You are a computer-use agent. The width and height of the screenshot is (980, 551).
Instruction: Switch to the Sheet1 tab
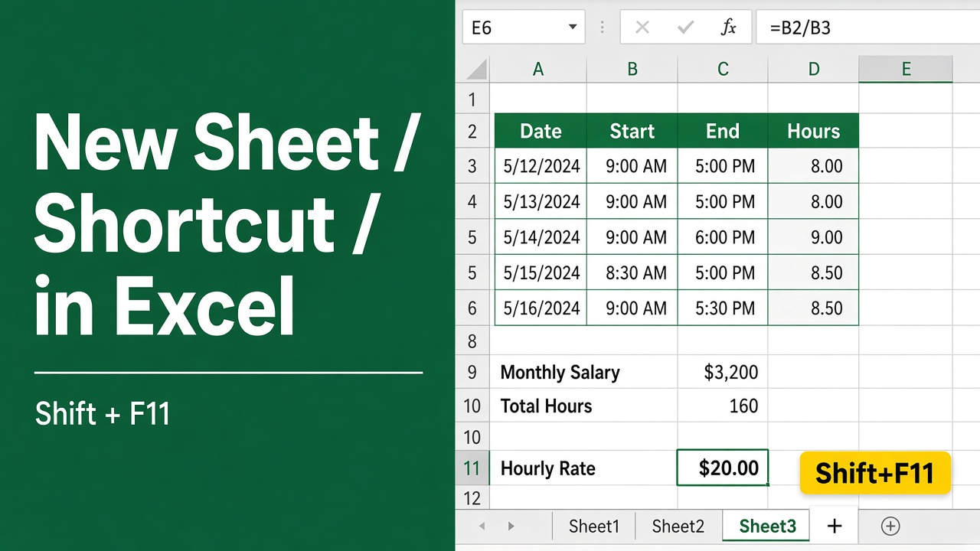(x=593, y=526)
